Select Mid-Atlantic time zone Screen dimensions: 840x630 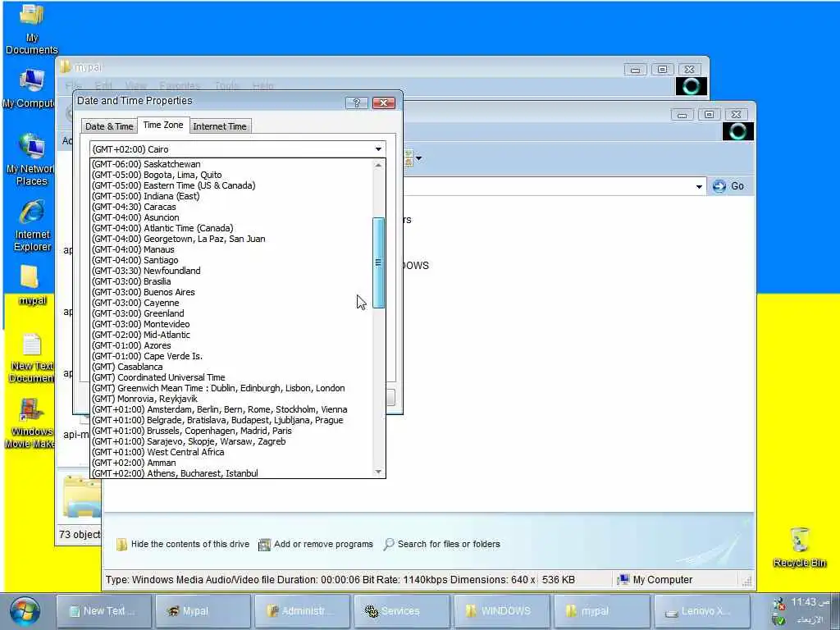[231, 335]
